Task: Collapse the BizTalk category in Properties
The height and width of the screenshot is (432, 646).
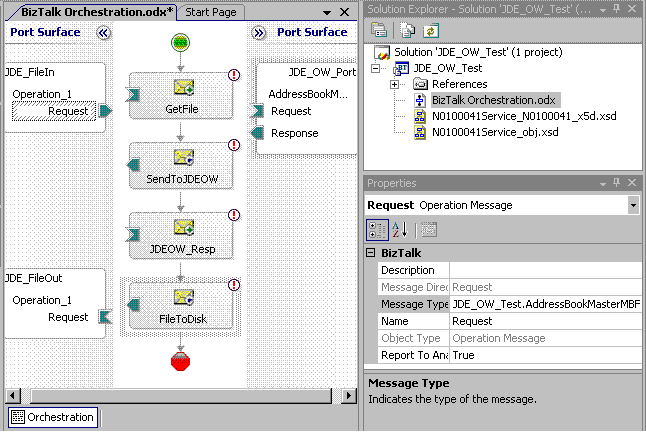Action: point(371,252)
